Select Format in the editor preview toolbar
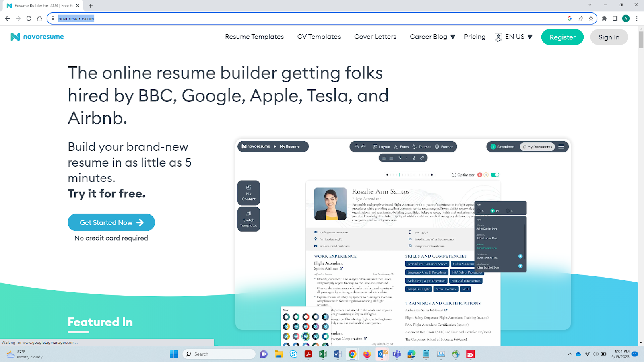 click(444, 147)
